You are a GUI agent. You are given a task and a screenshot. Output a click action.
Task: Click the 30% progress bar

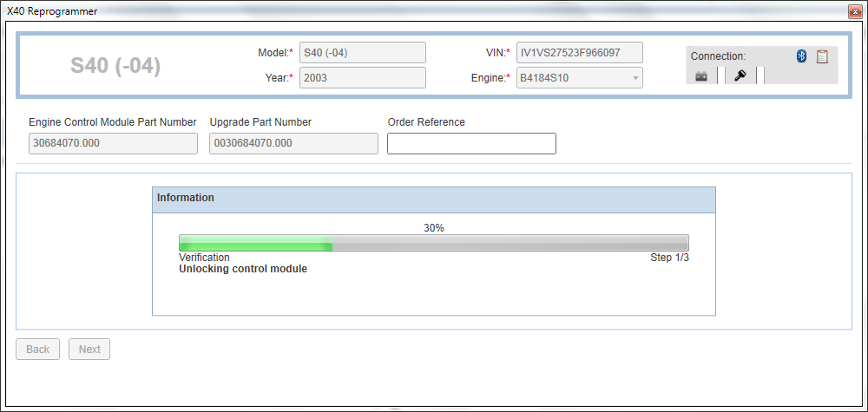coord(434,243)
